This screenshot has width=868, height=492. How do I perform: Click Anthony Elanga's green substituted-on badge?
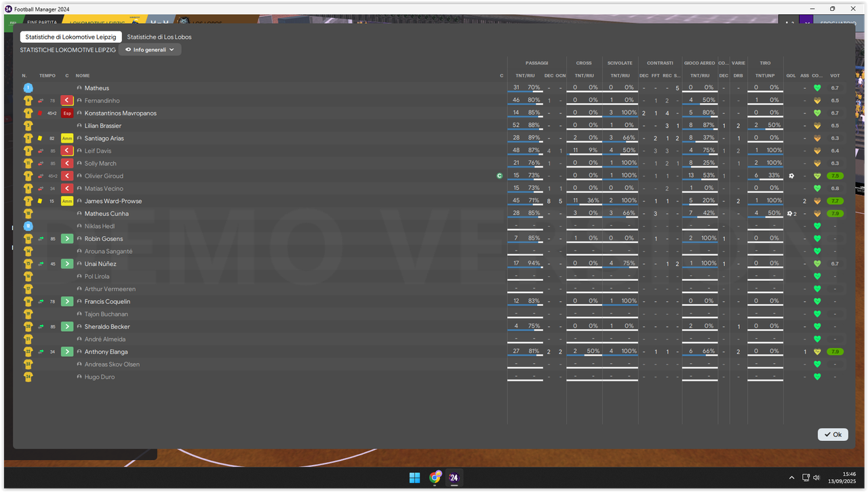pyautogui.click(x=66, y=352)
